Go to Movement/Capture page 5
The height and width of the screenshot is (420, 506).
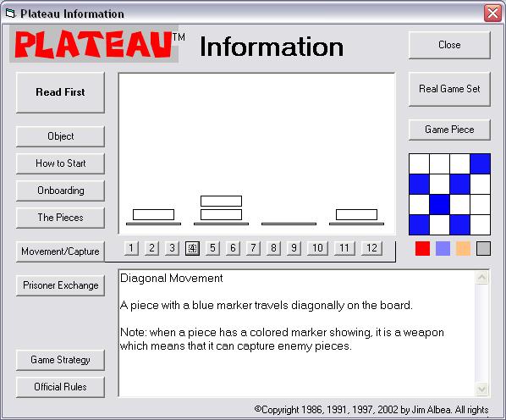[x=212, y=248]
